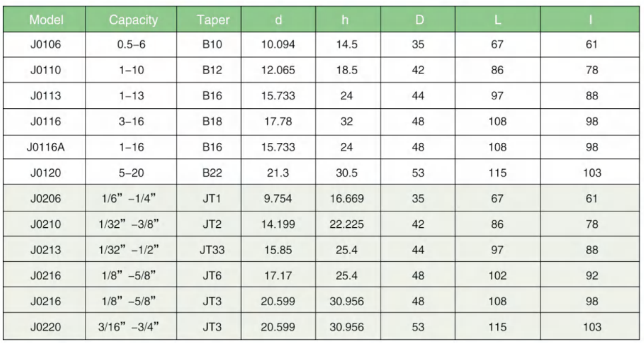Select the J0106 model cell

coord(47,45)
